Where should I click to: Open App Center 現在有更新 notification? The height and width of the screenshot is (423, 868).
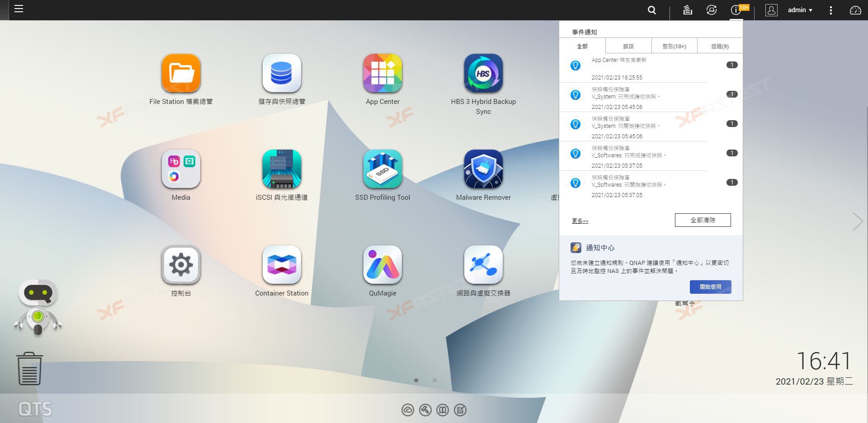click(651, 68)
